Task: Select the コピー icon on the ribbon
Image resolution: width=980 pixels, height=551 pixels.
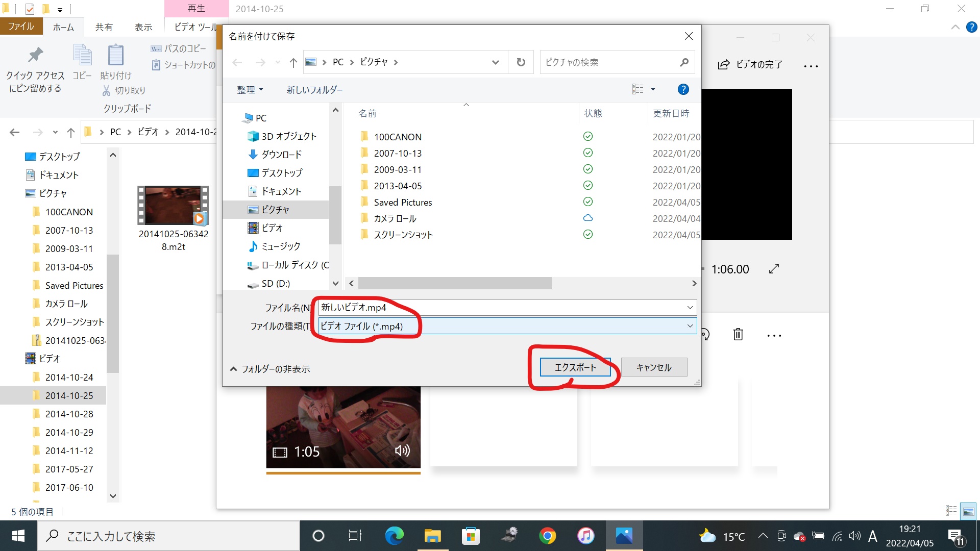Action: (82, 61)
